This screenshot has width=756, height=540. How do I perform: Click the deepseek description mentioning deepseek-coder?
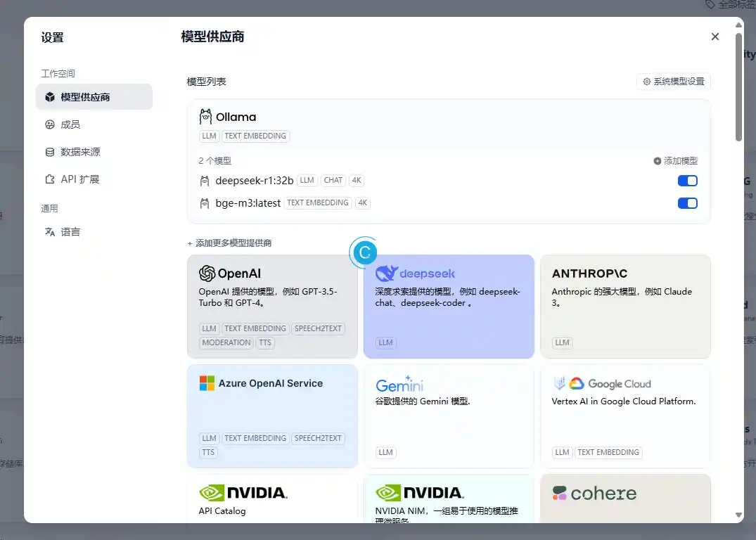coord(447,297)
